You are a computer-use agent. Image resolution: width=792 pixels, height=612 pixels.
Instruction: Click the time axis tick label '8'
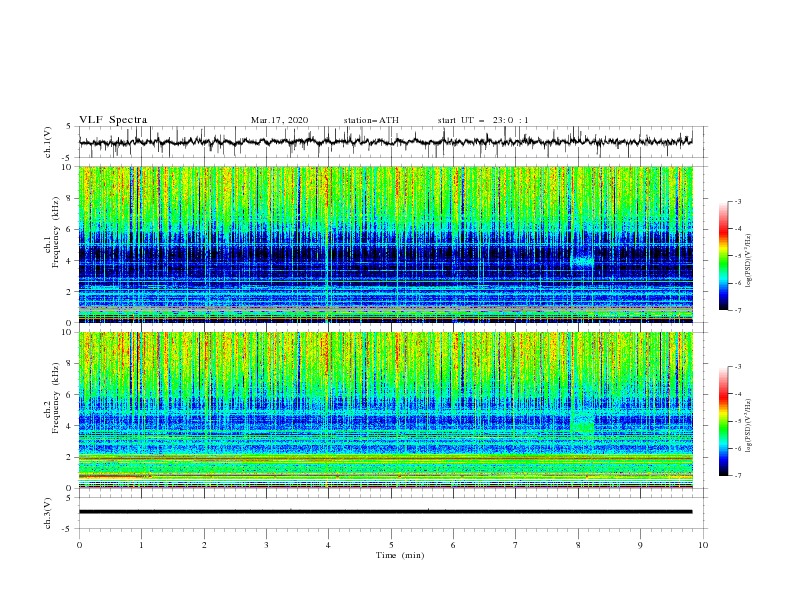tap(578, 545)
